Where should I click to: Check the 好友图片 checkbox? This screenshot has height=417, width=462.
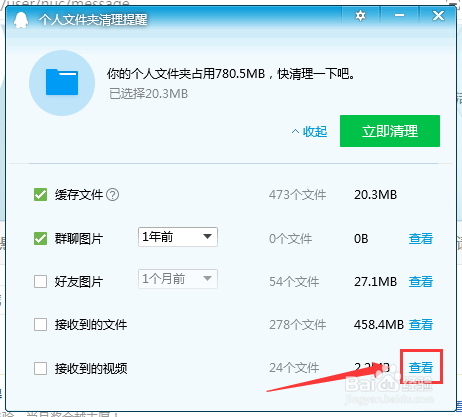[x=40, y=281]
